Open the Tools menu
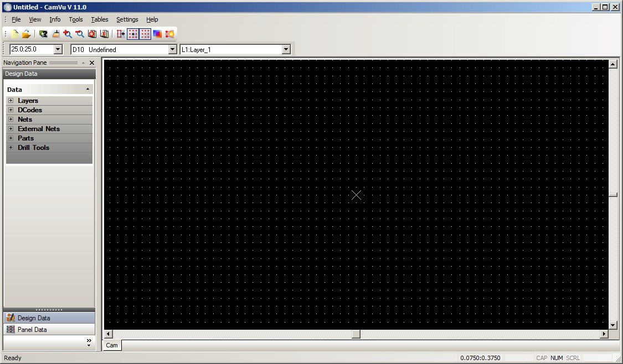The height and width of the screenshot is (364, 623). 75,19
